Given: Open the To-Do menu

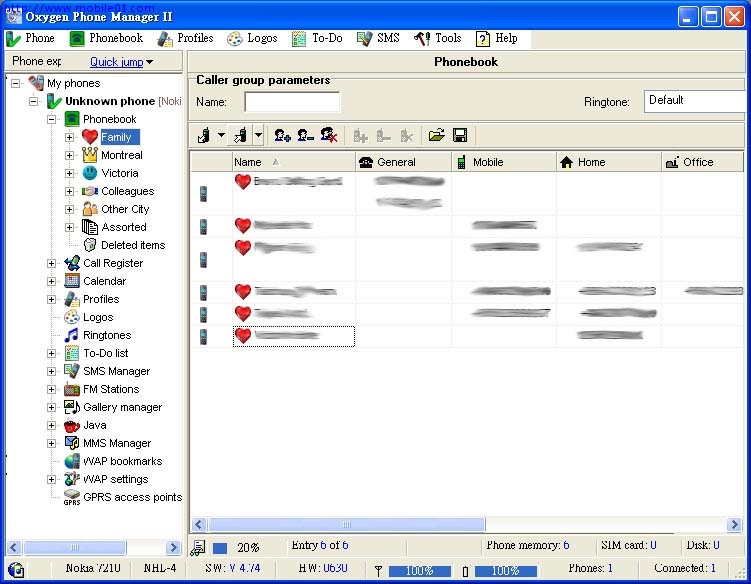Looking at the screenshot, I should coord(317,38).
